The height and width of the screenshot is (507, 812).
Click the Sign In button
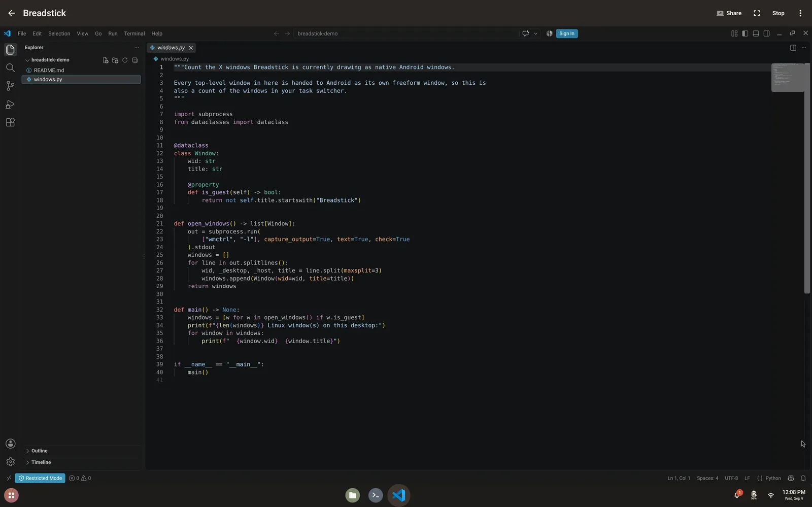coord(567,33)
